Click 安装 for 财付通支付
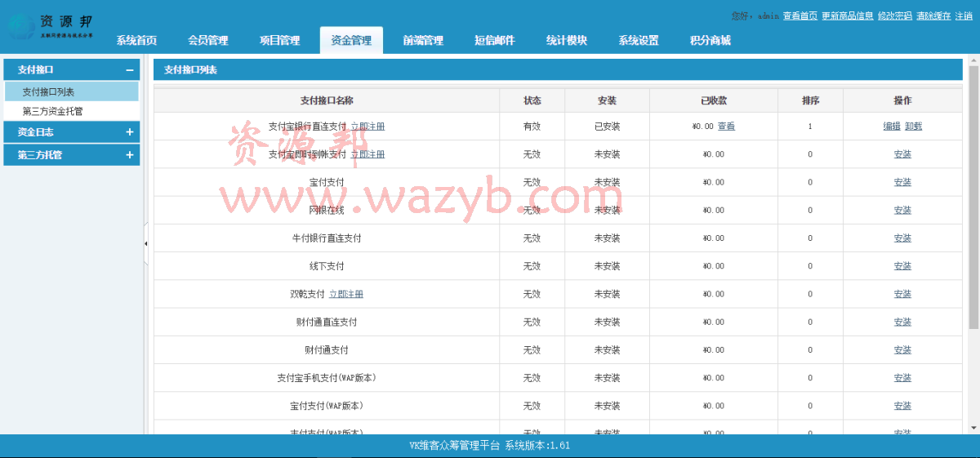 (x=902, y=350)
